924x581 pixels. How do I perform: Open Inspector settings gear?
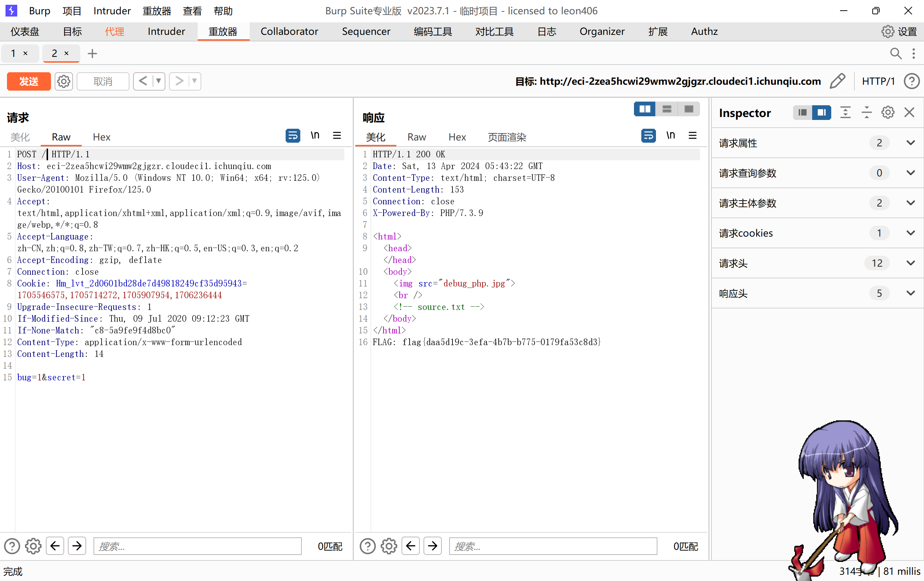point(888,113)
